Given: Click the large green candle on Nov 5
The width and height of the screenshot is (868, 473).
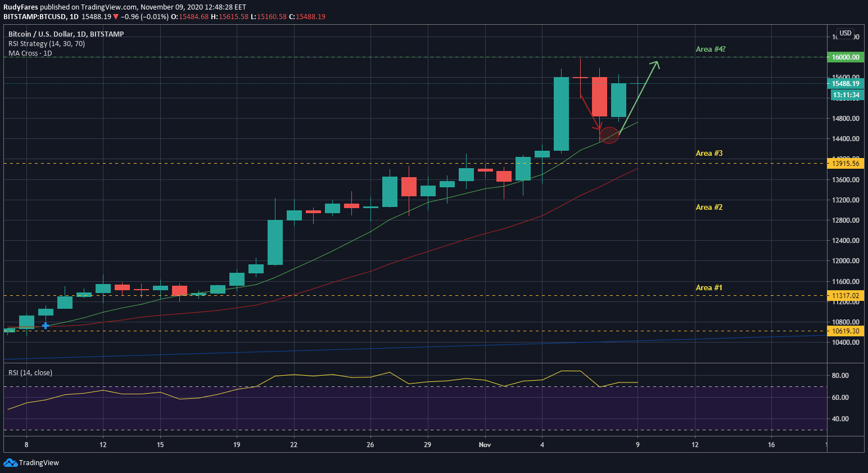Looking at the screenshot, I should click(x=561, y=114).
